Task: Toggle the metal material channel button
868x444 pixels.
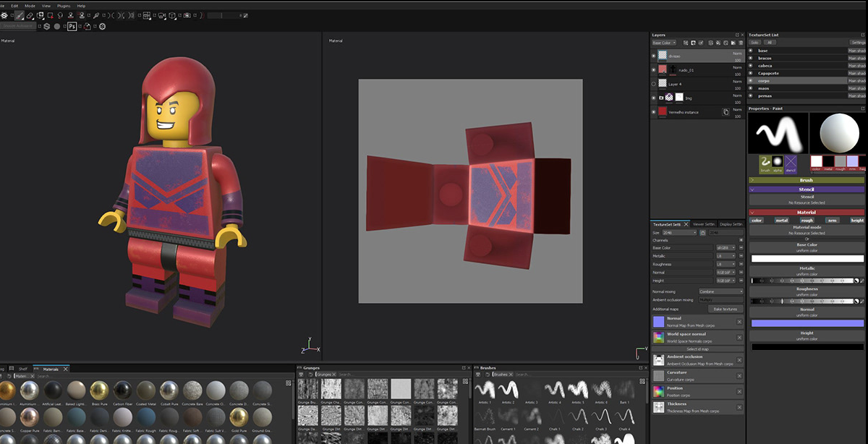Action: 782,221
